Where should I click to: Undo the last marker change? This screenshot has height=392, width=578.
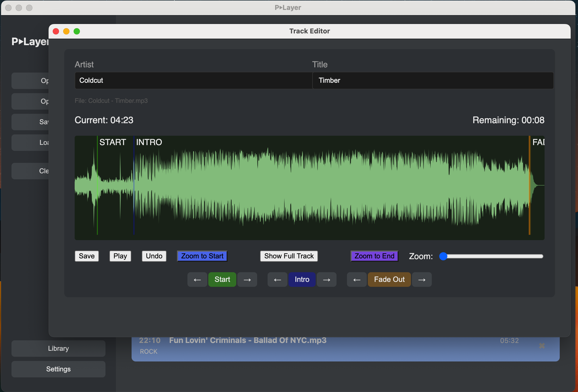tap(154, 256)
